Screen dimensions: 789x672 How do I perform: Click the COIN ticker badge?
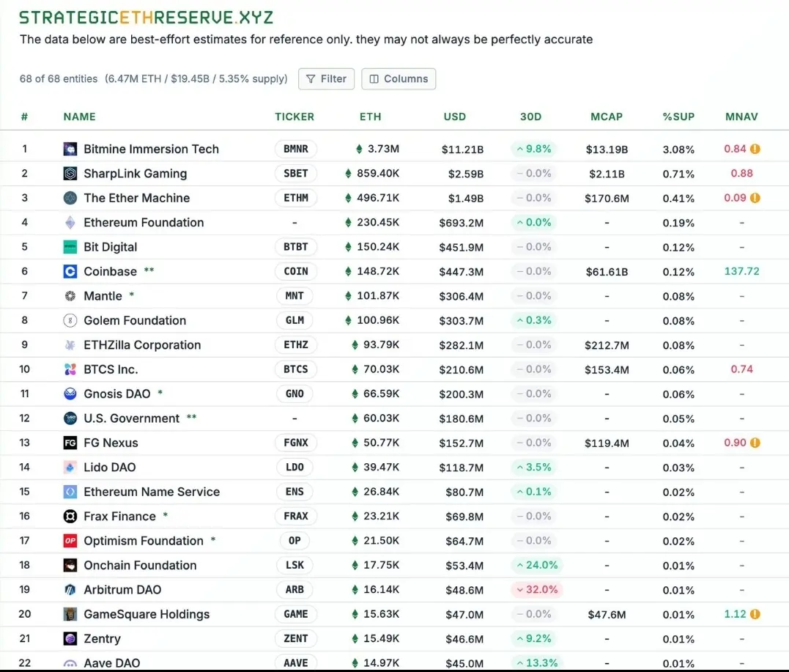point(296,271)
